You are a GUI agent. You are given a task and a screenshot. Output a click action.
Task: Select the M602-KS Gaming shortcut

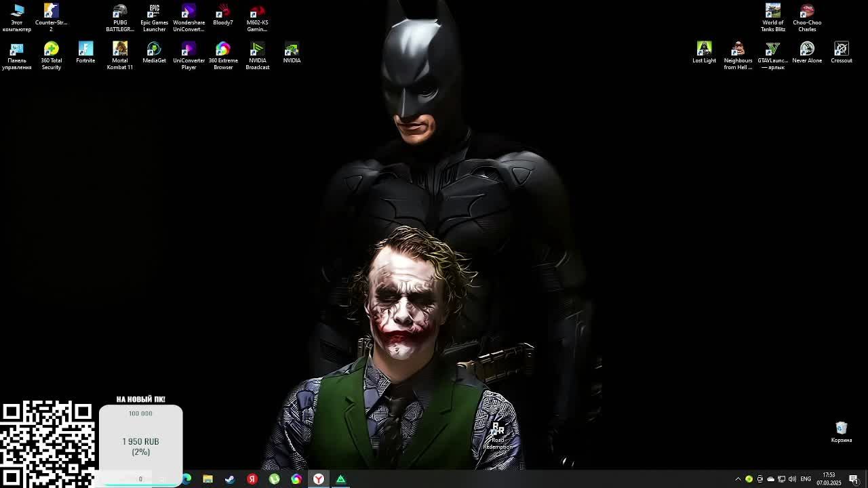click(257, 18)
